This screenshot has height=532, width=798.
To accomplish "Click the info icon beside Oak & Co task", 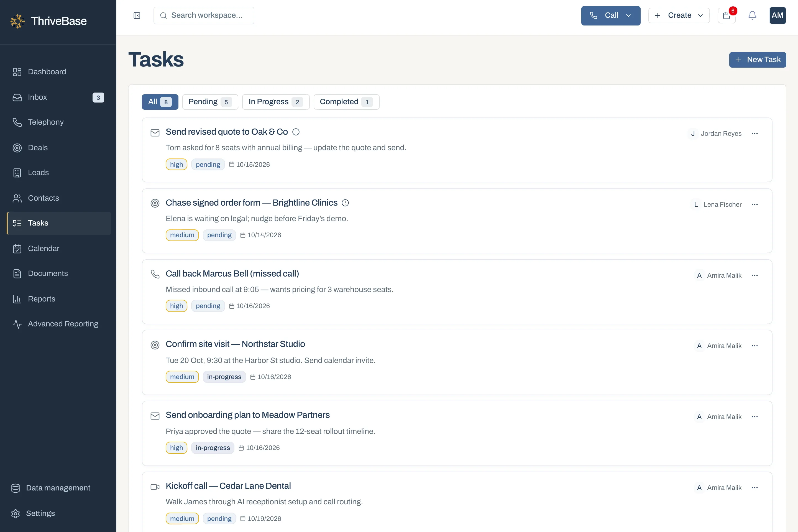I will coord(296,132).
